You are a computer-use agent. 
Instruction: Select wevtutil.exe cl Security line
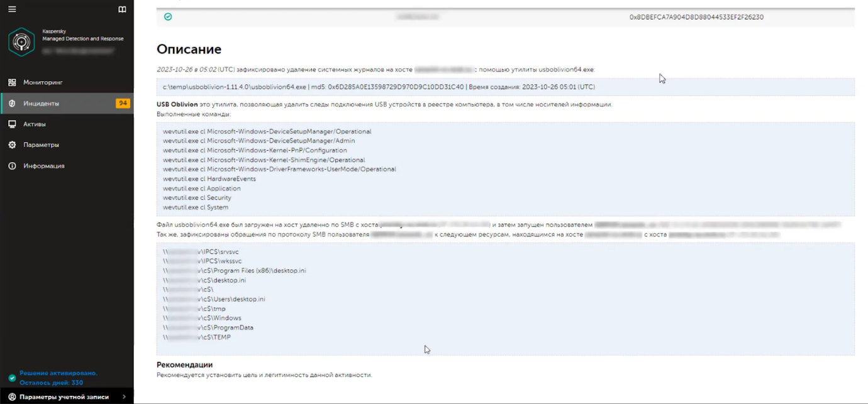click(x=197, y=198)
